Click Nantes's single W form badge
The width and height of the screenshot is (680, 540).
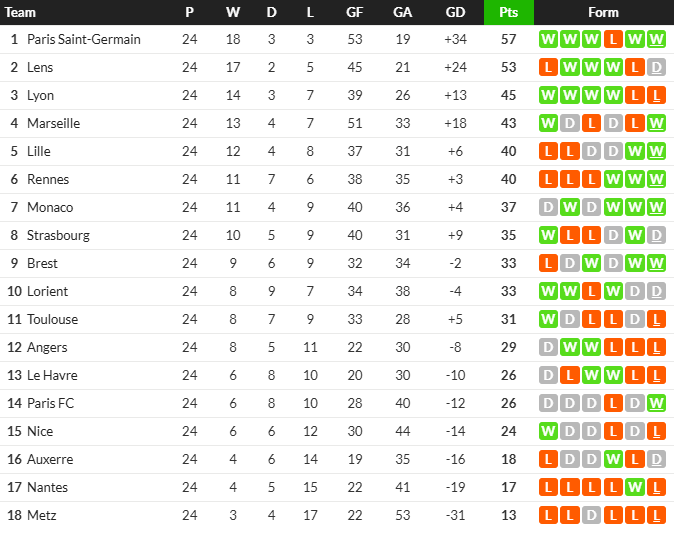[x=634, y=487]
